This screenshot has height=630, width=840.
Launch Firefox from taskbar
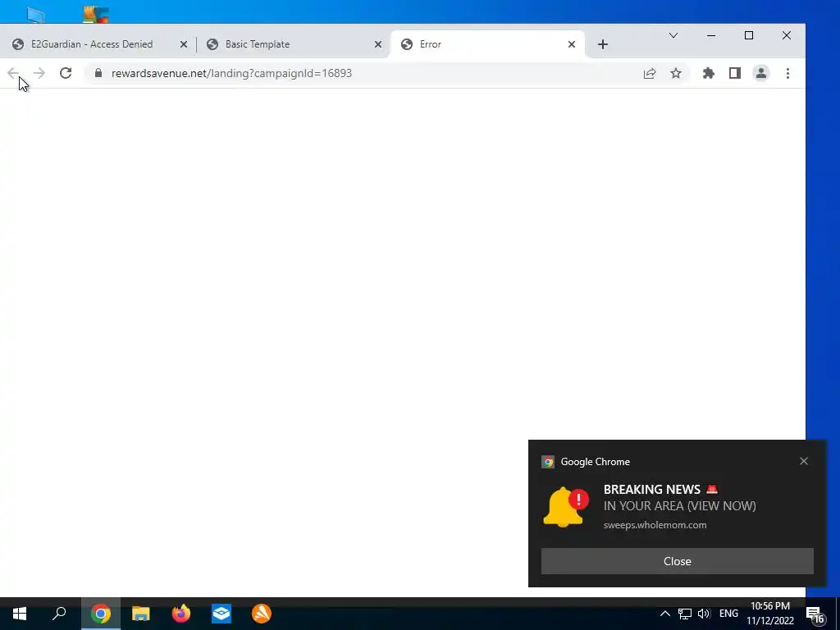[x=181, y=614]
